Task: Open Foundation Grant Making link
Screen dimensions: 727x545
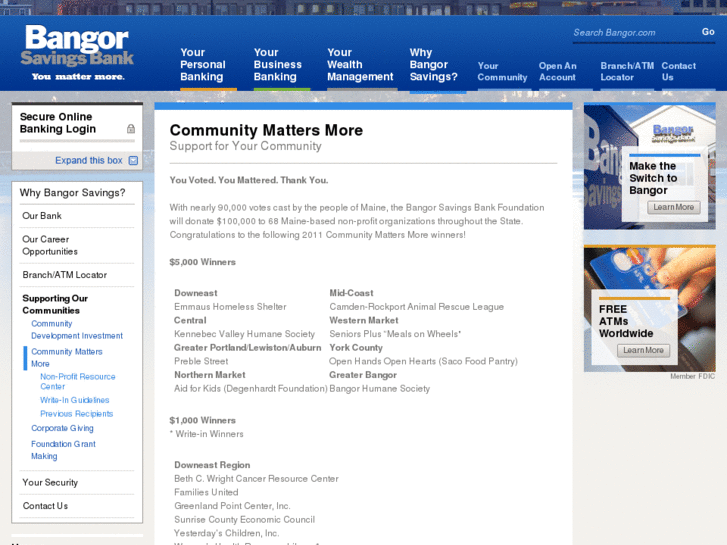Action: click(63, 450)
